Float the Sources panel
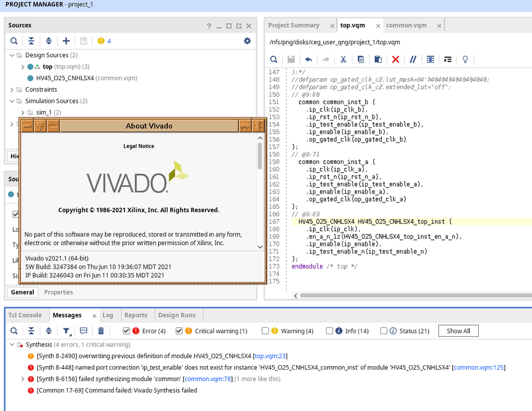 (239, 26)
